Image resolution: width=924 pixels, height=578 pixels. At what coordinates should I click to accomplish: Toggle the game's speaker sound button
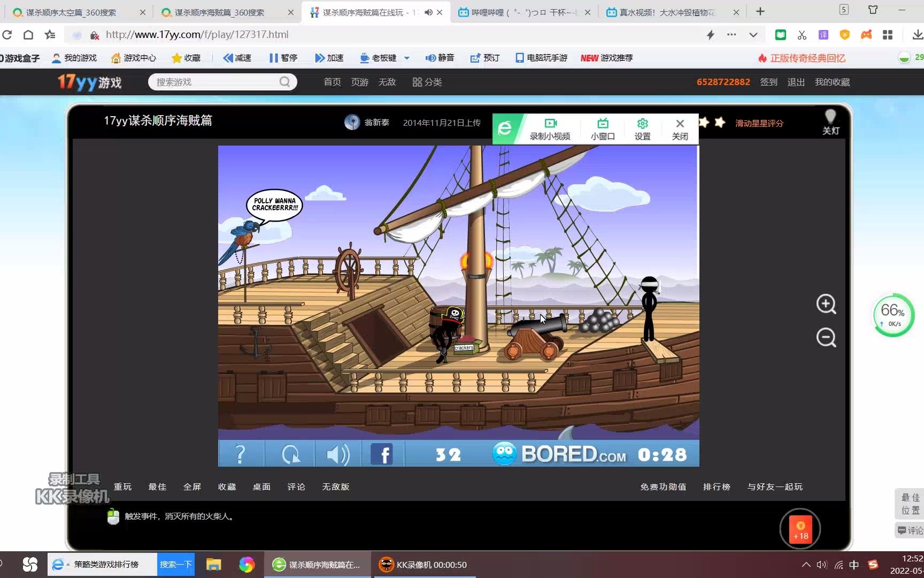coord(338,454)
